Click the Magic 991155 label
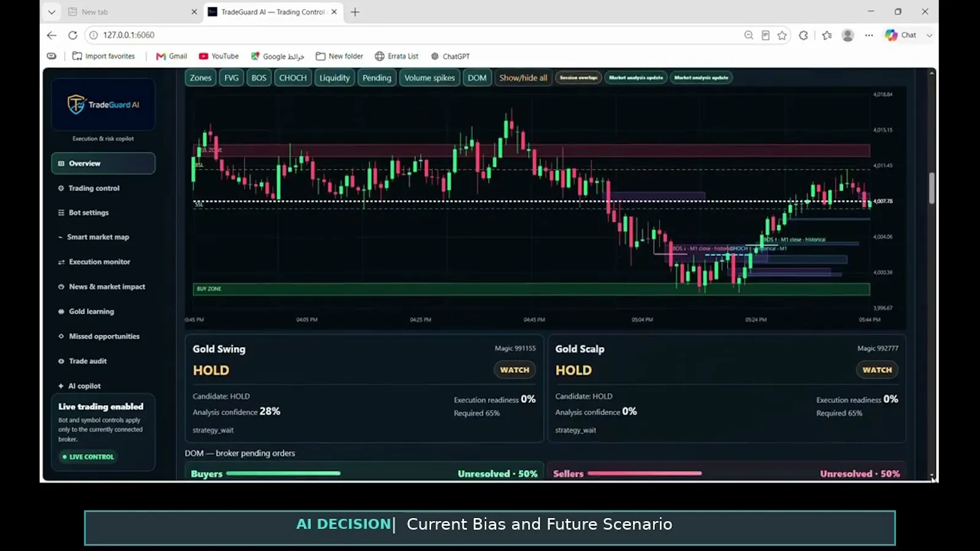This screenshot has height=551, width=980. (x=515, y=348)
